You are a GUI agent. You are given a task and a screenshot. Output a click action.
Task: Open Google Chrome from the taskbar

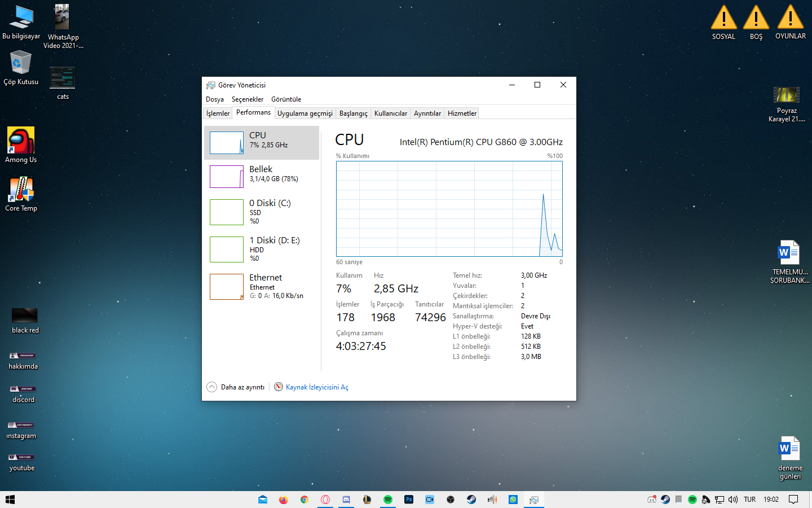tap(304, 500)
